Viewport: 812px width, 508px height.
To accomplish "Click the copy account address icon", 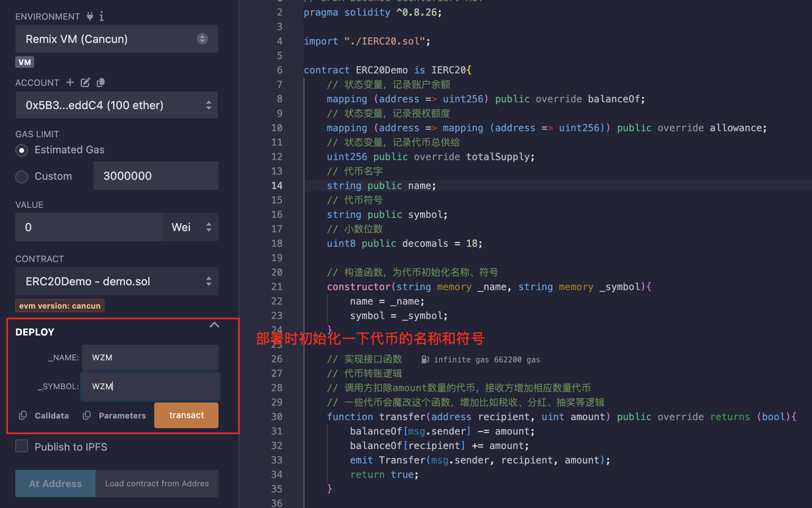I will point(100,82).
